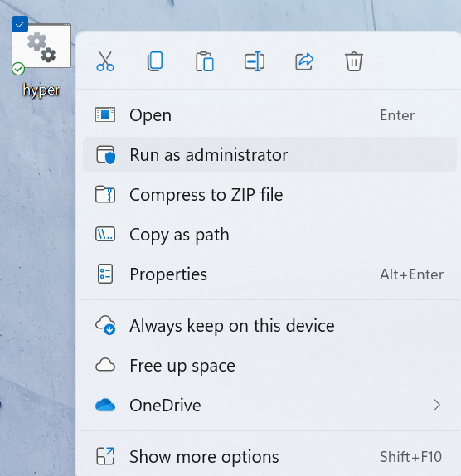Screen dimensions: 461x476
Task: Click the Cut scissors icon
Action: pos(105,61)
